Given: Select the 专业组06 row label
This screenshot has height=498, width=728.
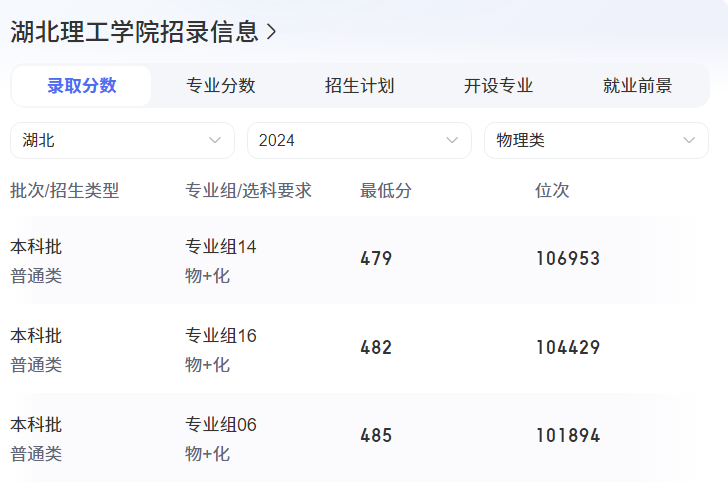Looking at the screenshot, I should pos(221,425).
